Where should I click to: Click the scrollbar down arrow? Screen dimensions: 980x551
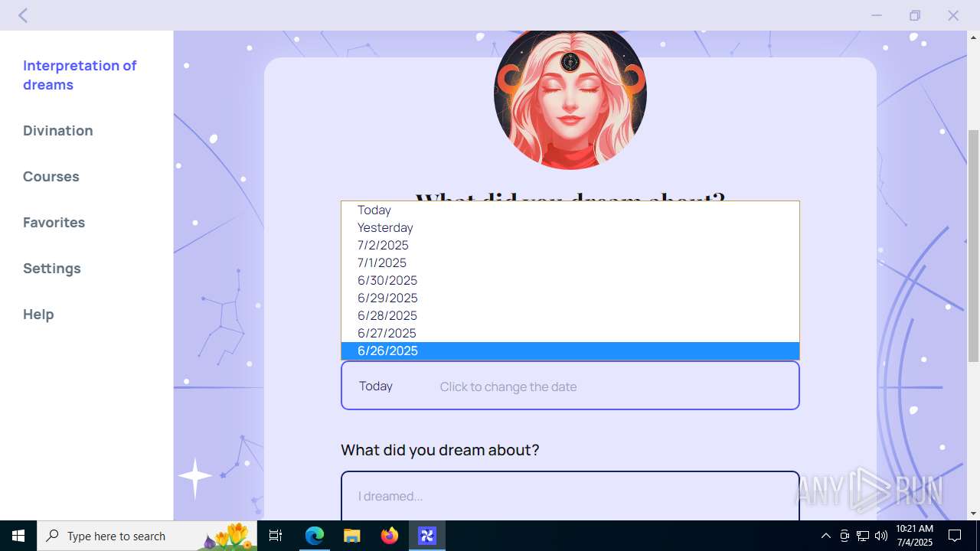[973, 514]
